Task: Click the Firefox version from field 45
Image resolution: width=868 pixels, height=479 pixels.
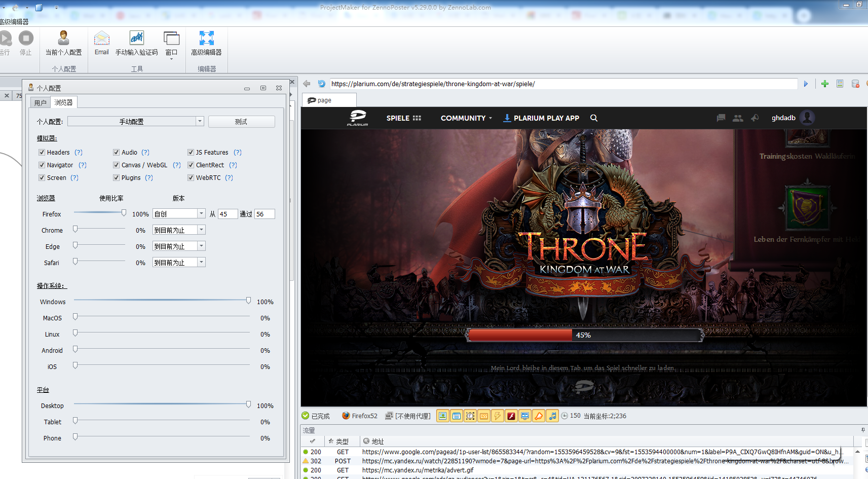Action: click(x=228, y=214)
